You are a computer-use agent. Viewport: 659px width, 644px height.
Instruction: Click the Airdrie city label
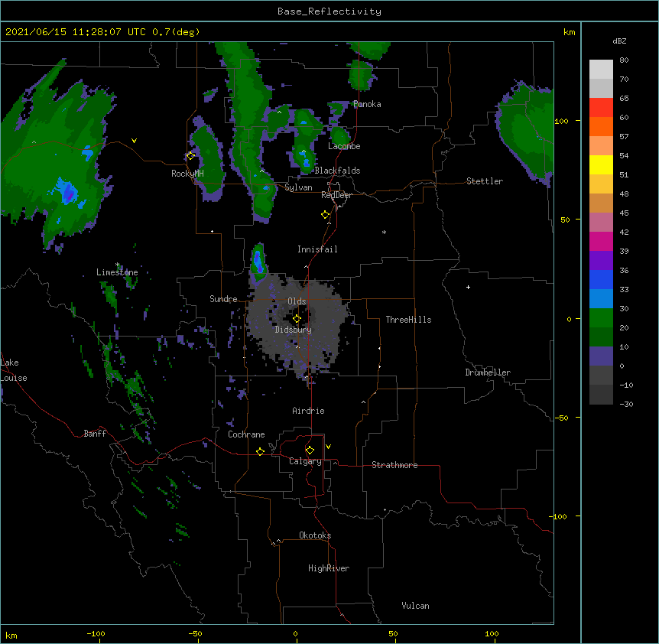pos(308,411)
